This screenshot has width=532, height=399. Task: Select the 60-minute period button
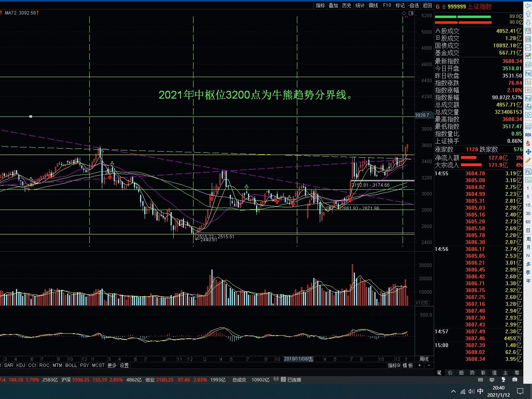[528, 222]
